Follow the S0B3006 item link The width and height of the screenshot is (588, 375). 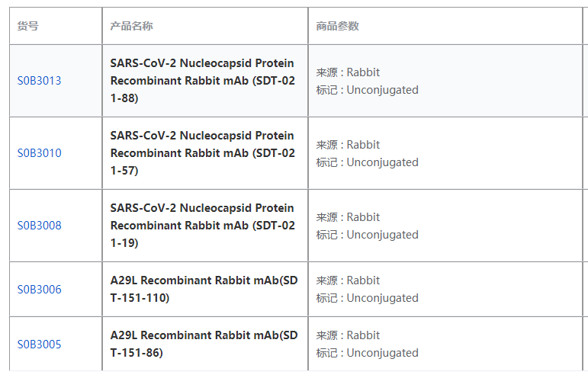tap(40, 290)
